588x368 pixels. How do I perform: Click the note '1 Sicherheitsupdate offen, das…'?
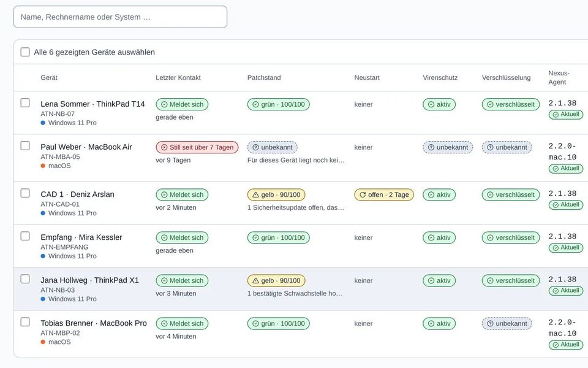(x=295, y=207)
